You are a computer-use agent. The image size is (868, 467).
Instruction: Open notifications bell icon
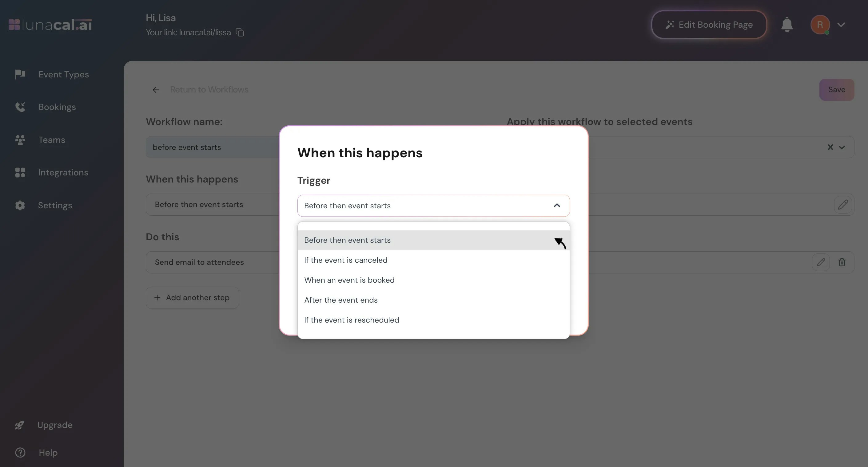click(x=787, y=25)
